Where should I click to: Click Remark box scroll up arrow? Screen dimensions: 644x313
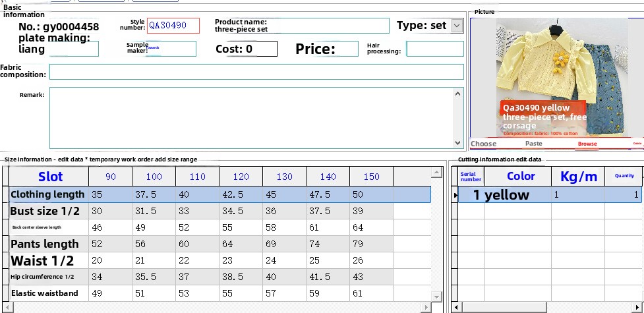click(x=459, y=94)
